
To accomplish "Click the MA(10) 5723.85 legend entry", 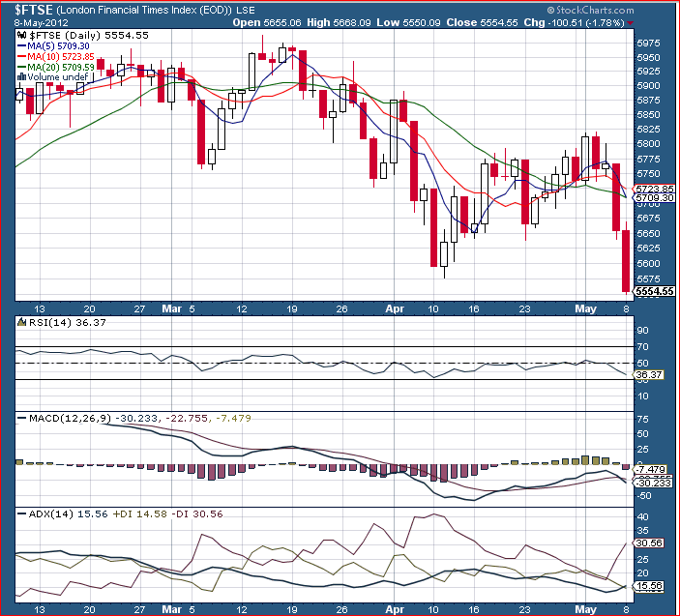I will pyautogui.click(x=61, y=57).
